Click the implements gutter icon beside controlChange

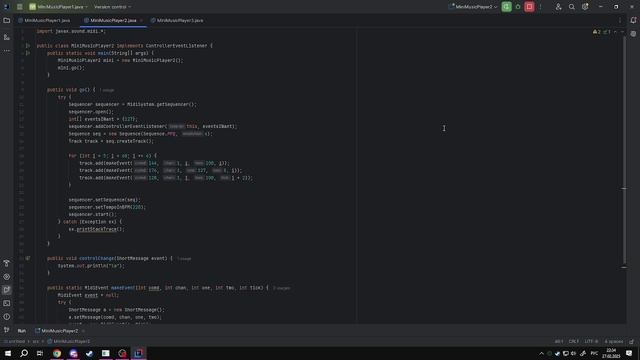28,258
